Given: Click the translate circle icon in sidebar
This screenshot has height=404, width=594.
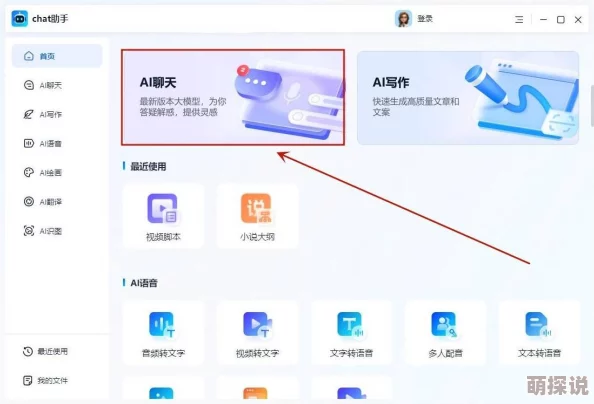Looking at the screenshot, I should pyautogui.click(x=29, y=202).
